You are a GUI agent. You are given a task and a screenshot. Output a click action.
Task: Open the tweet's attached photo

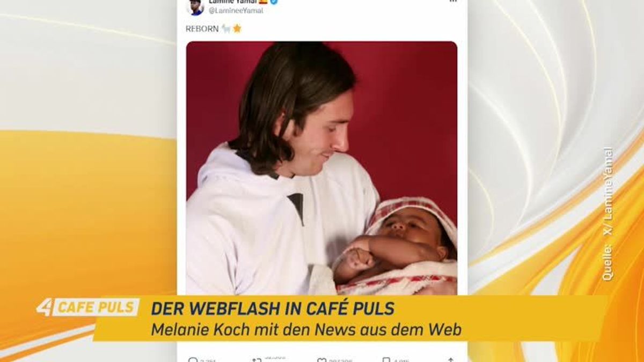coord(322,168)
